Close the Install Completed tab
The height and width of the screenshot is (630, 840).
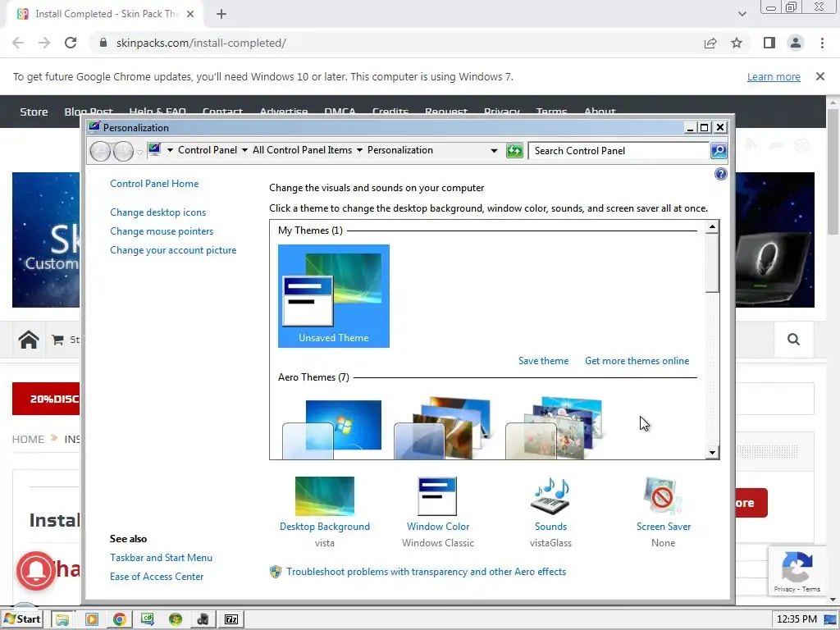click(190, 14)
